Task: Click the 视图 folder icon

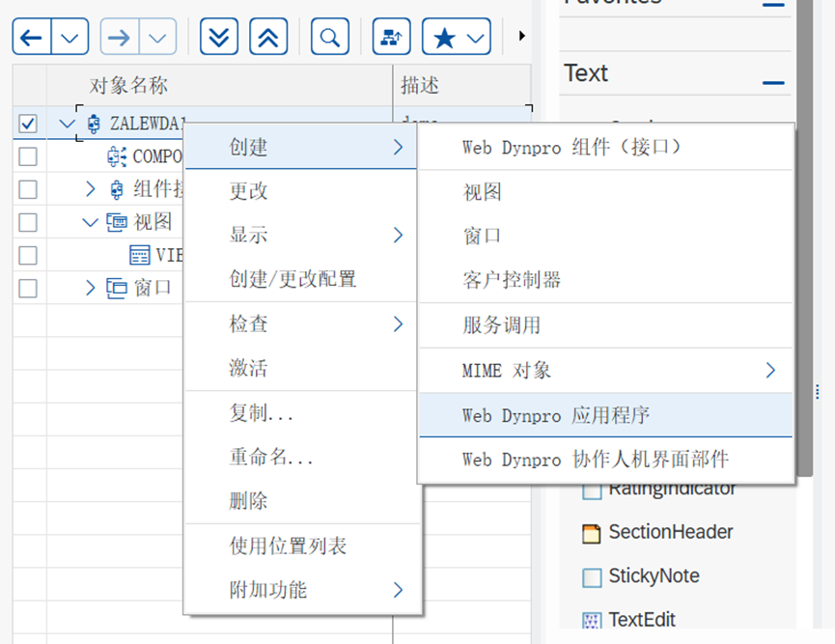Action: pos(117,222)
